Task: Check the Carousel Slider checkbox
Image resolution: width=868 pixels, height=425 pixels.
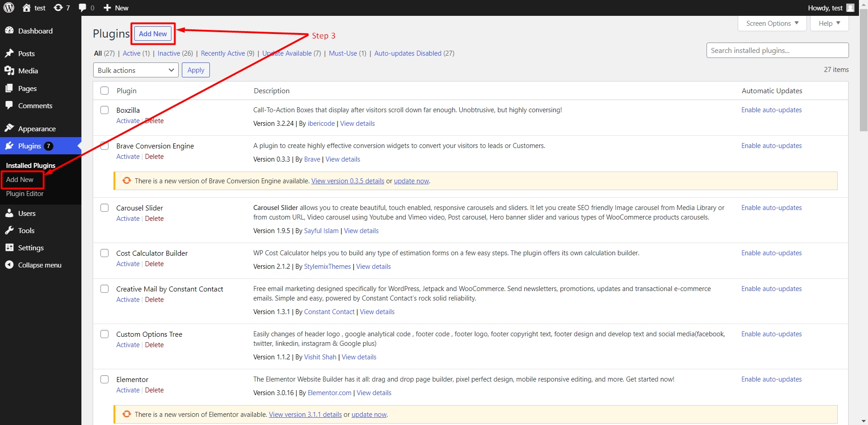Action: point(104,208)
